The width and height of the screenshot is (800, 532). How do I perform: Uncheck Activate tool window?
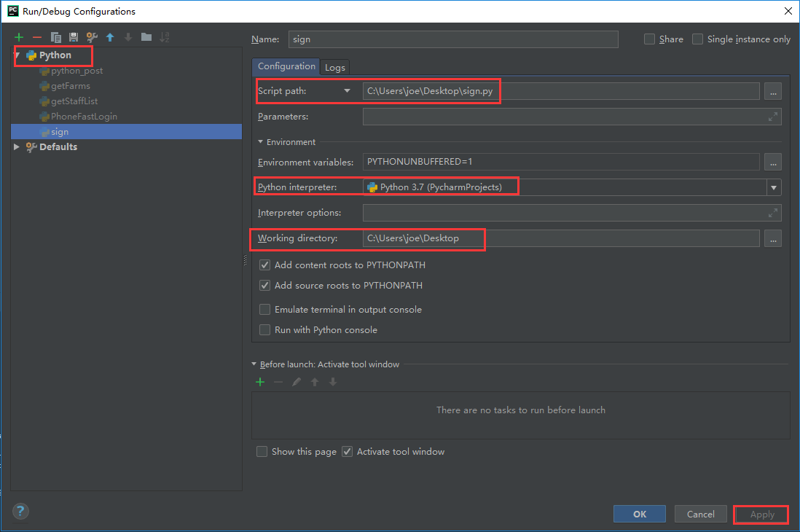(347, 451)
